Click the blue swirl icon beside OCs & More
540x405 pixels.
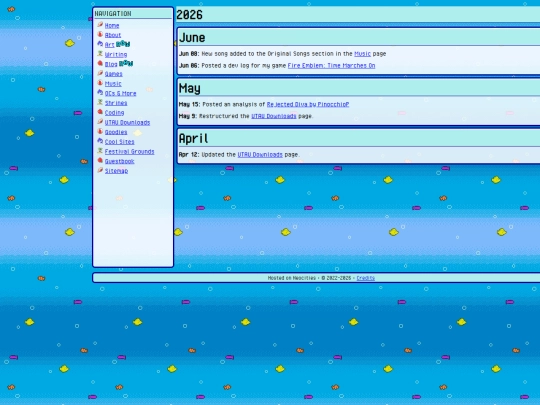pos(100,92)
